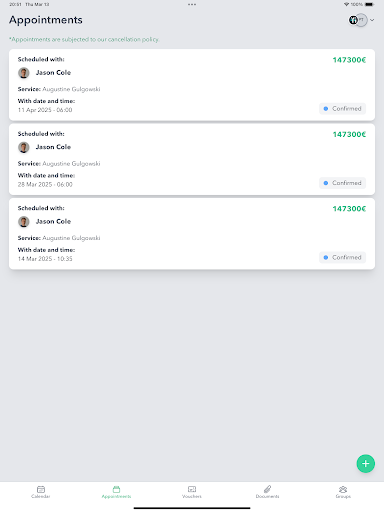384x512 pixels.
Task: Open the 14 Mar 2025 appointment card
Action: coord(192,234)
